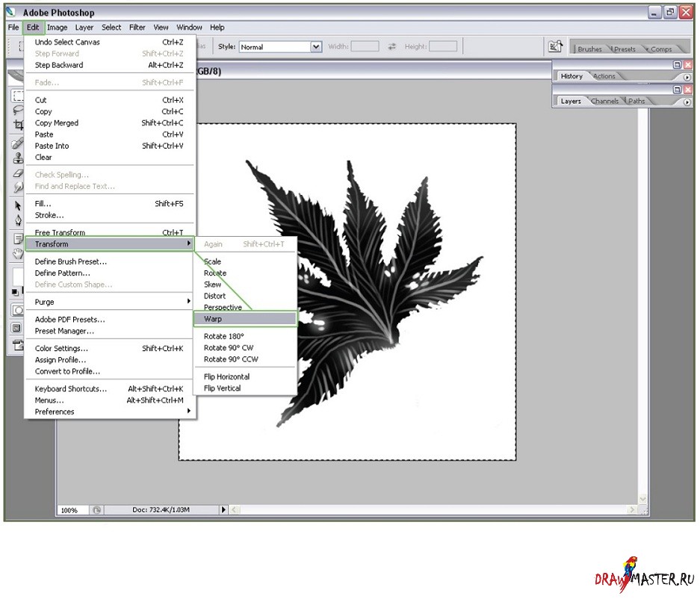This screenshot has width=700, height=599.
Task: Open the Layer Comps tab
Action: click(x=660, y=49)
